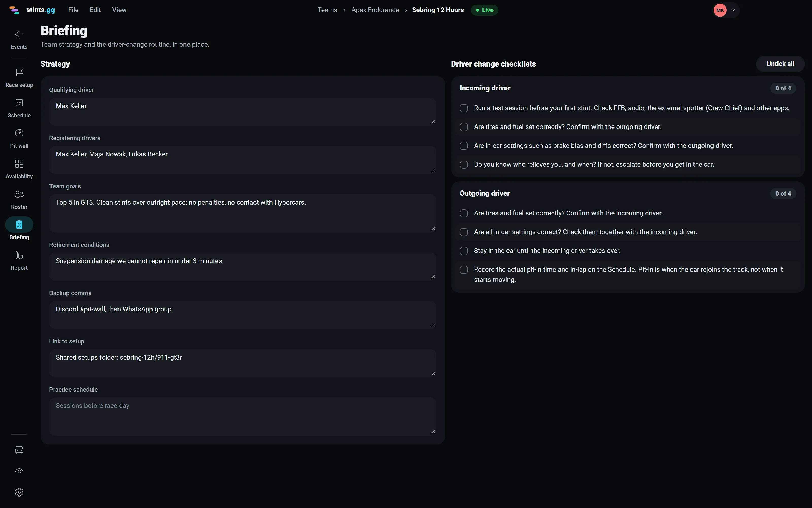Open the Availability grid icon
This screenshot has height=508, width=812.
19,163
